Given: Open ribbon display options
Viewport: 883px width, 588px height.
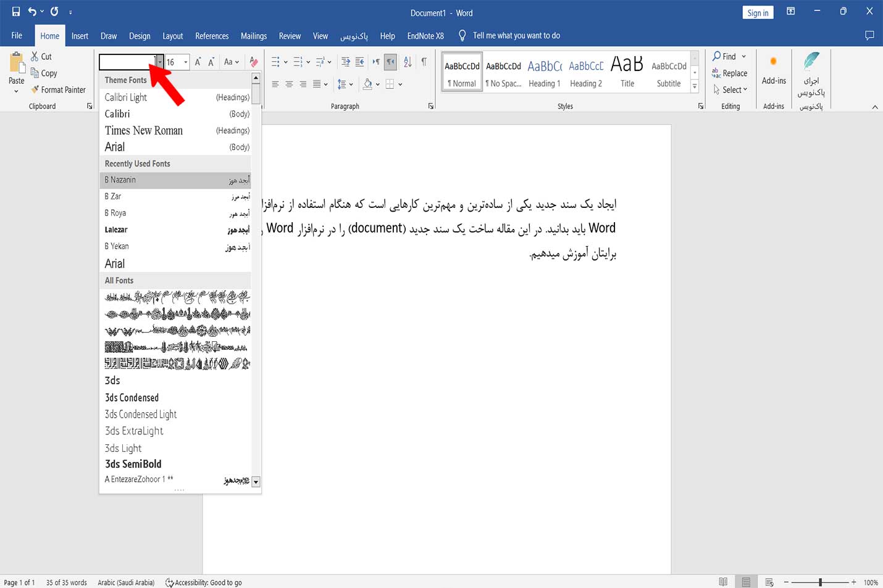Looking at the screenshot, I should point(790,11).
